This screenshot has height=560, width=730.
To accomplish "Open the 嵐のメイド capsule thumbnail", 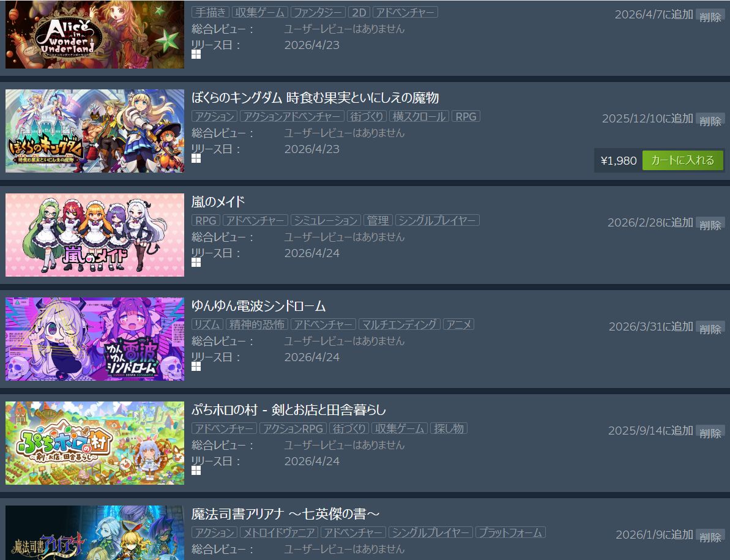I will (95, 235).
